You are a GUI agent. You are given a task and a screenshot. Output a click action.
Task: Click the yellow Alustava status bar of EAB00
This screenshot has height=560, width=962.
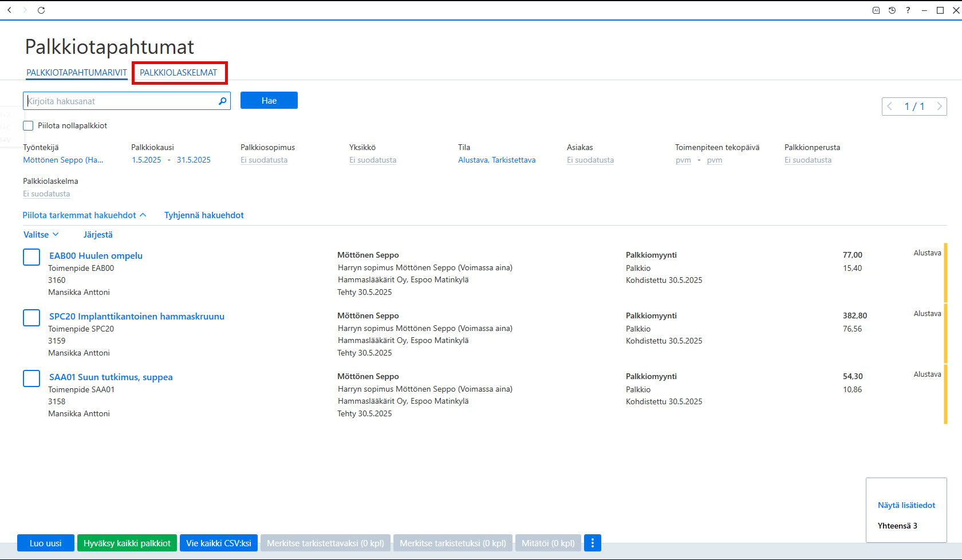[x=945, y=273]
